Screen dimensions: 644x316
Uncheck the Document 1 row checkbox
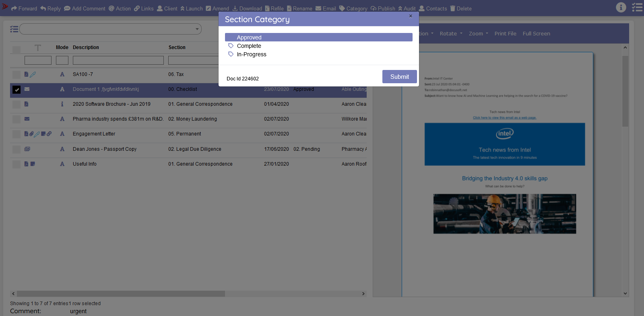pos(17,90)
